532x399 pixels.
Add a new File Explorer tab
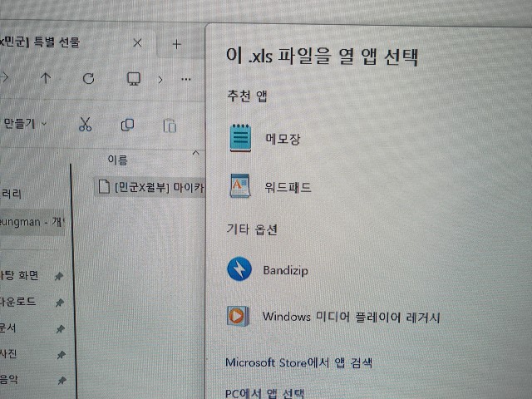(176, 44)
